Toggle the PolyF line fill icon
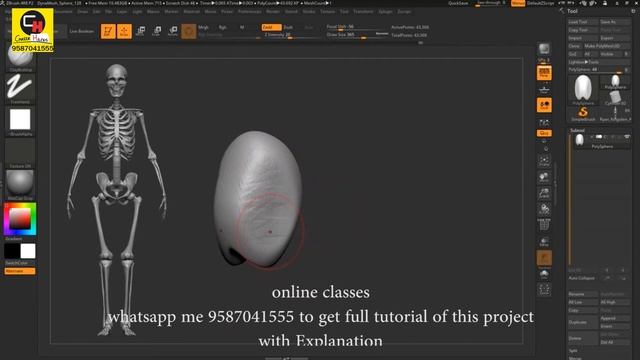The width and height of the screenshot is (640, 360). tap(544, 225)
